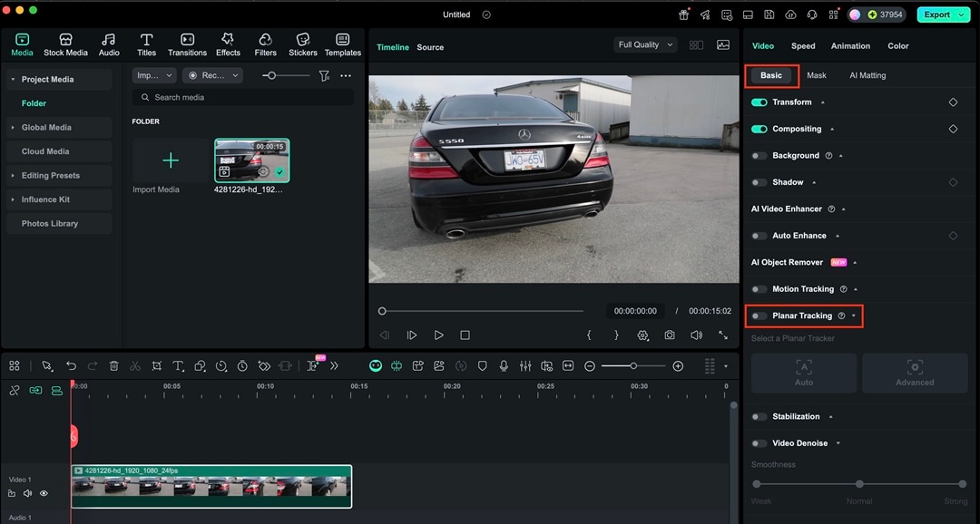980x524 pixels.
Task: Select the Split scissors tool in the timeline toolbar
Action: (x=134, y=366)
